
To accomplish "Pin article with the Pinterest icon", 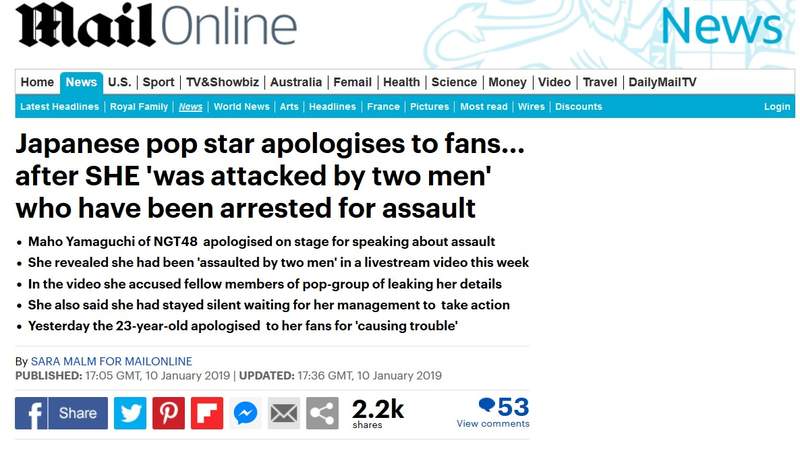I will 168,413.
